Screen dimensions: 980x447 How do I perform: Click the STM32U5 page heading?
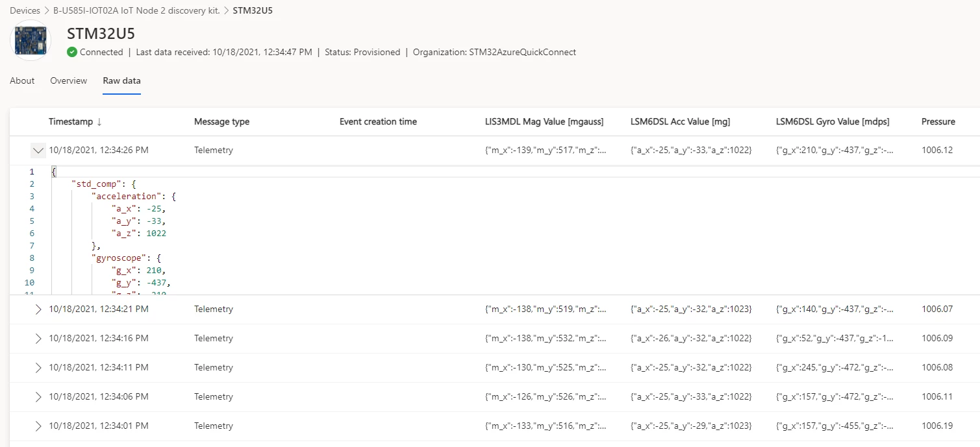click(101, 34)
